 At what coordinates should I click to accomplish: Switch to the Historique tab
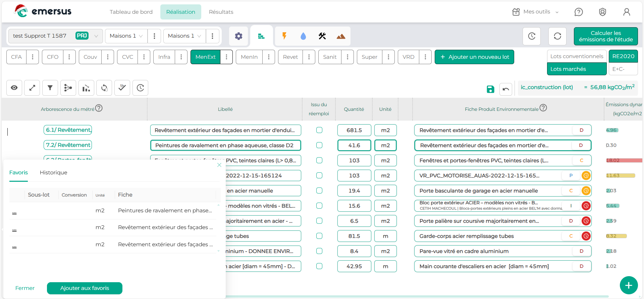[53, 172]
